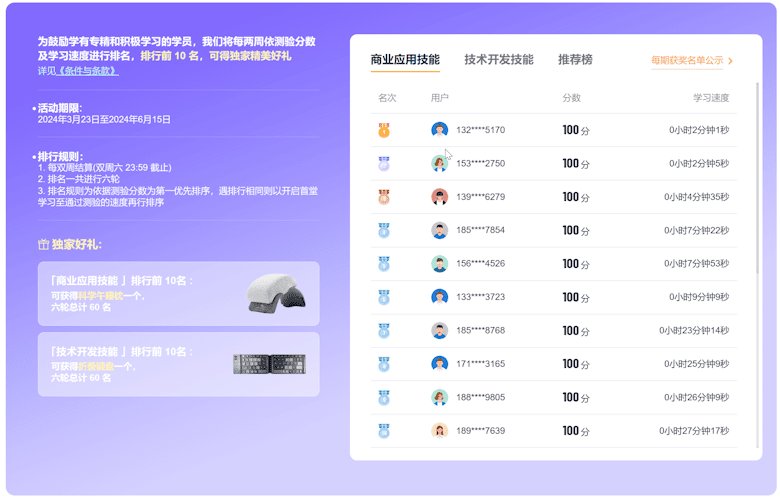
Task: Click the avatar of user 132****5170
Action: [439, 130]
